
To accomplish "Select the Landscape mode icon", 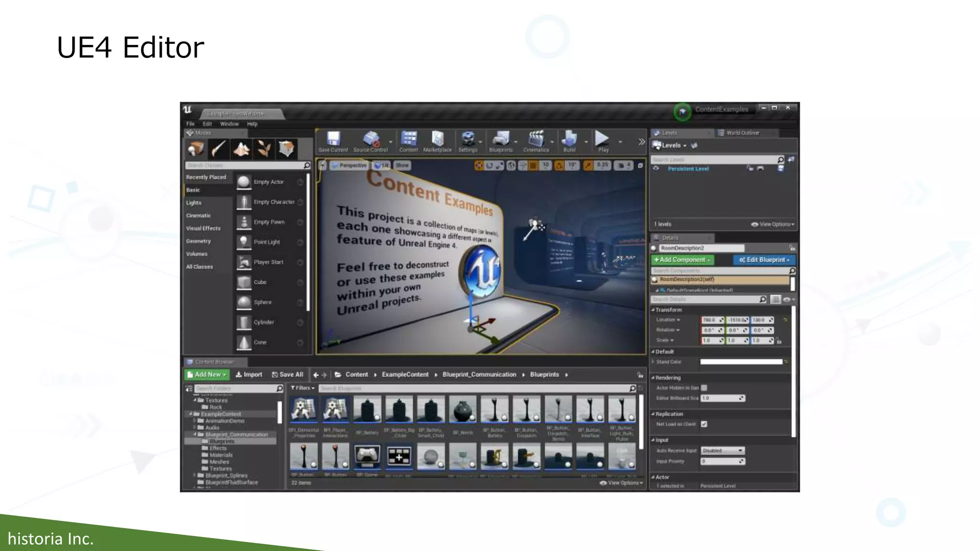I will point(241,149).
